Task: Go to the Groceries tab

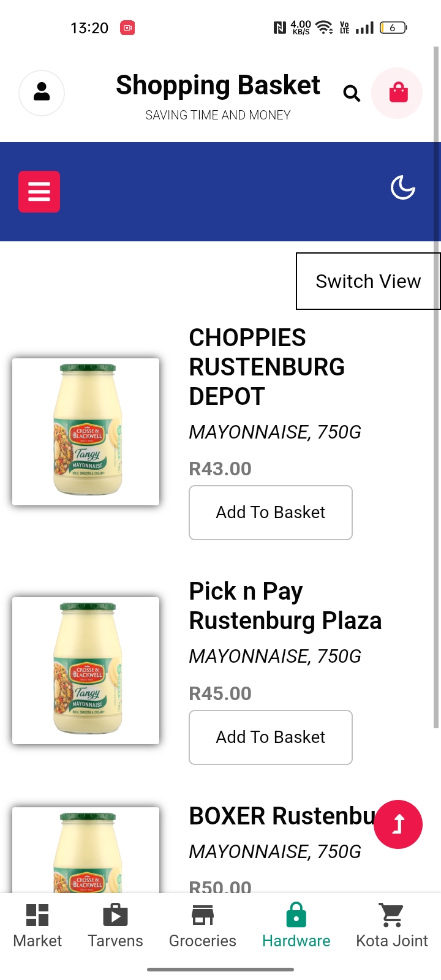Action: click(202, 925)
